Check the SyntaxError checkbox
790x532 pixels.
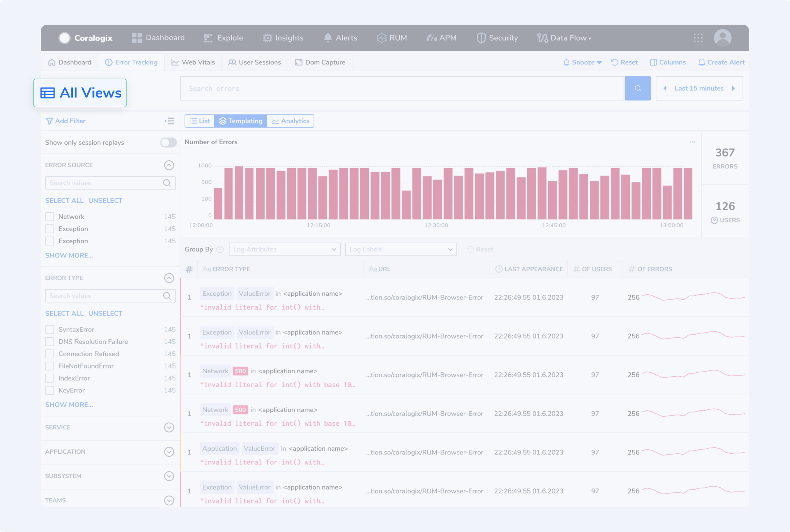point(49,330)
